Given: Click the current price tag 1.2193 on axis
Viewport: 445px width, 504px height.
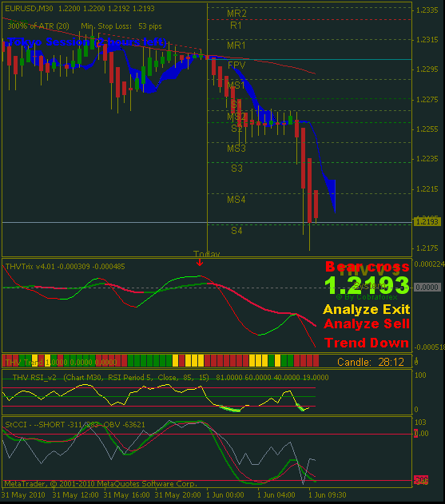Looking at the screenshot, I should pyautogui.click(x=427, y=222).
